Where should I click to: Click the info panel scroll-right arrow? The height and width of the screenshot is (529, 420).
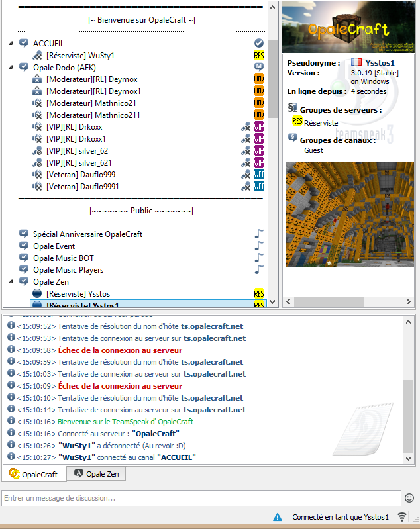(409, 302)
